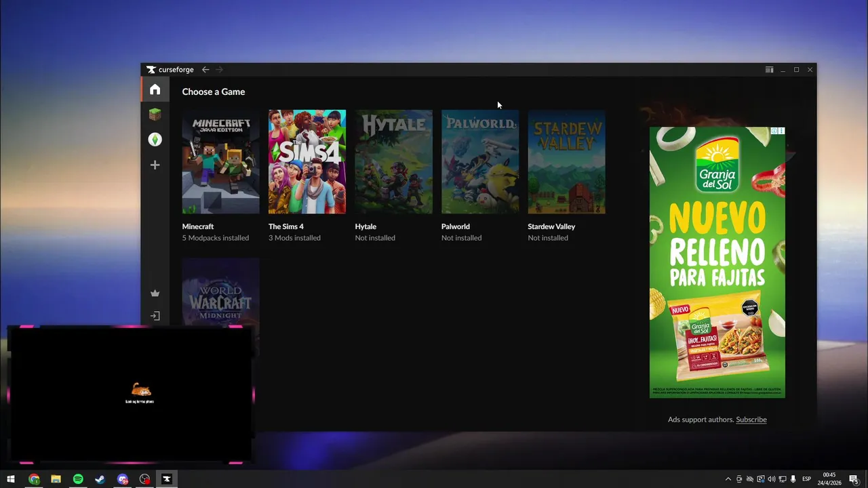Open the Granja del Sol advertisement
Viewport: 868px width, 488px height.
coord(717,262)
